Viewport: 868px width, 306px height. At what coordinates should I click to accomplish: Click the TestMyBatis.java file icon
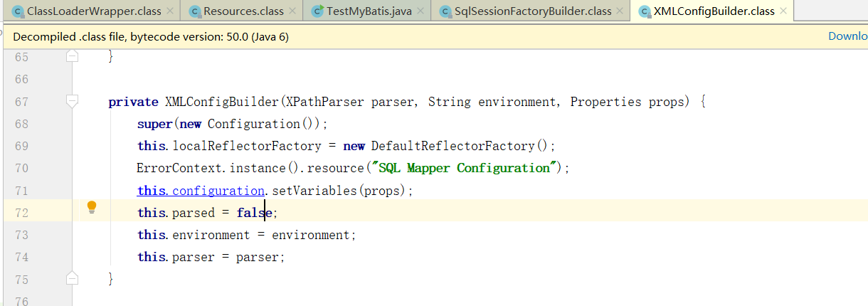pos(317,11)
